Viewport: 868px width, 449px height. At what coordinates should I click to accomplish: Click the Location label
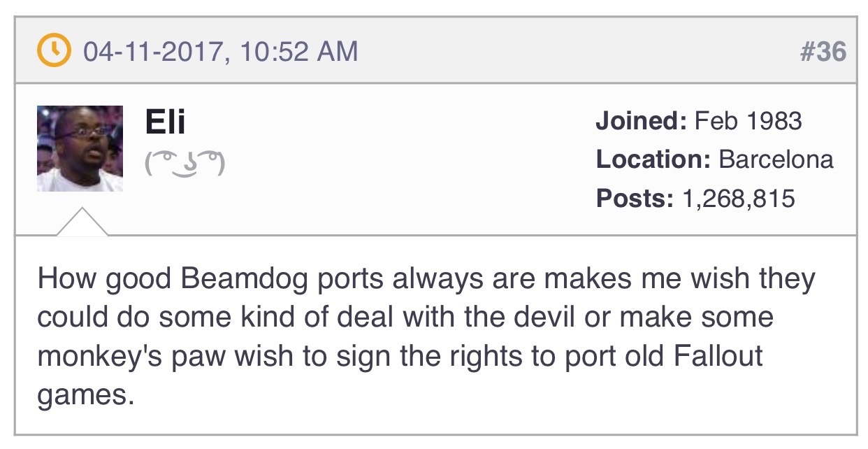point(653,159)
